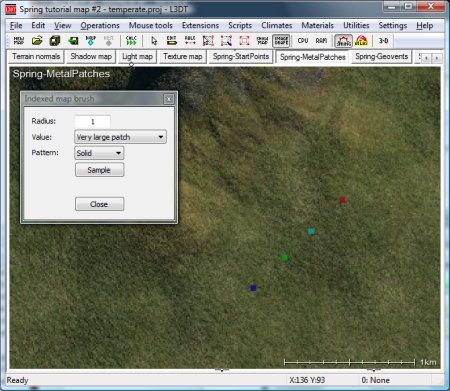Click the Close button in brush dialog
Viewport: 450px width, 391px height.
coord(100,204)
